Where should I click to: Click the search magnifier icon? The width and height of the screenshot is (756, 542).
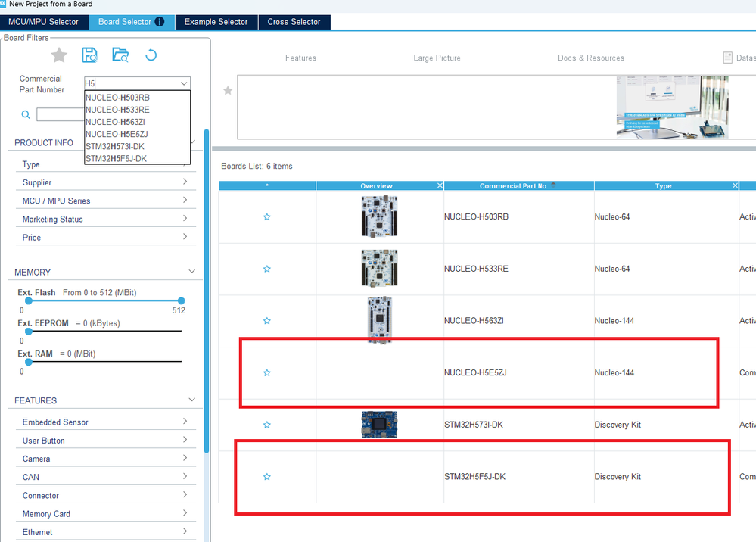point(26,115)
